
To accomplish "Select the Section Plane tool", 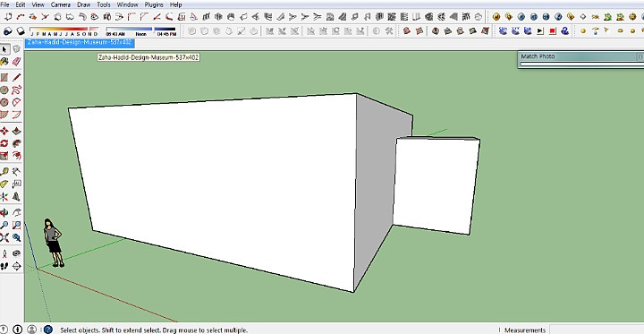I will tap(16, 266).
